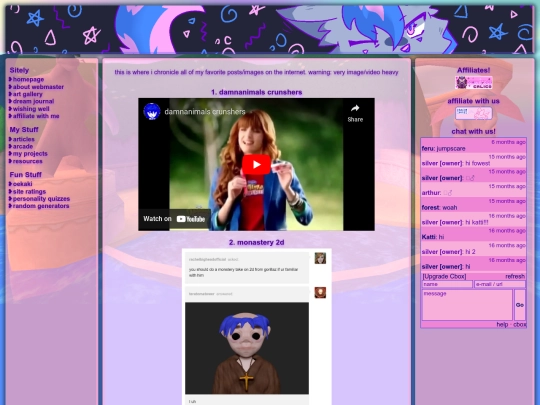Click the Katti: hi chat message

[473, 234]
